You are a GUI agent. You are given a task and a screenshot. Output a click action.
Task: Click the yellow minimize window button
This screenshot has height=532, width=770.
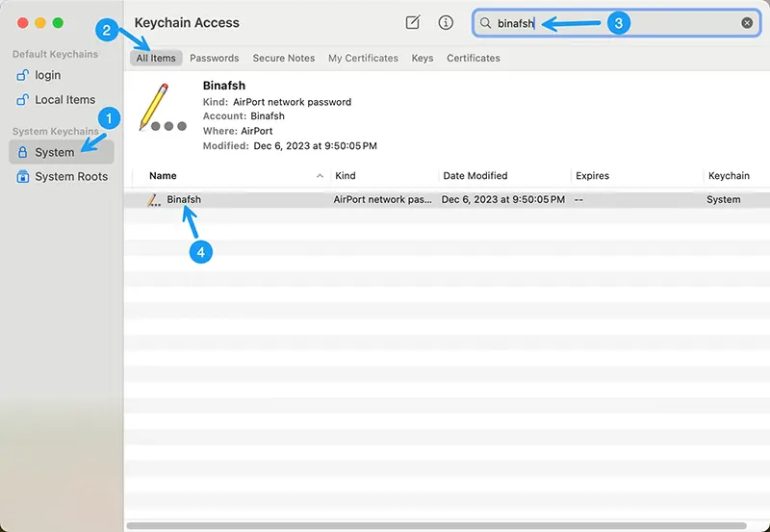[40, 22]
